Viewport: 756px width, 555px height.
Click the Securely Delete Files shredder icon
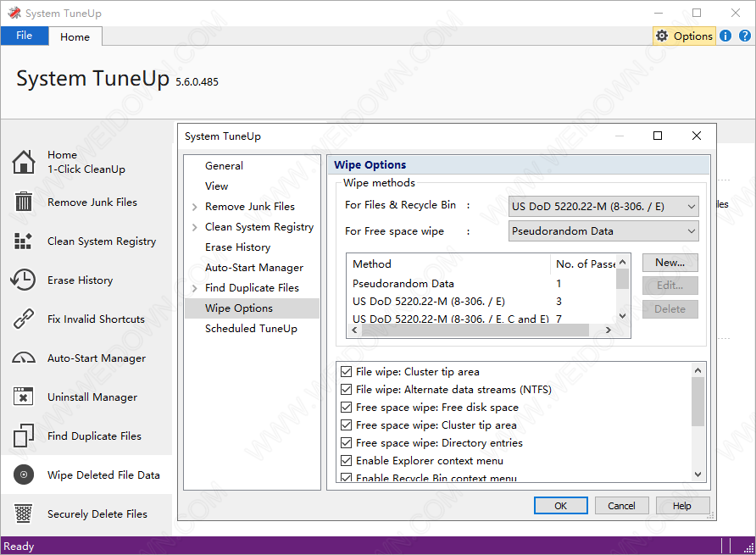tap(23, 513)
